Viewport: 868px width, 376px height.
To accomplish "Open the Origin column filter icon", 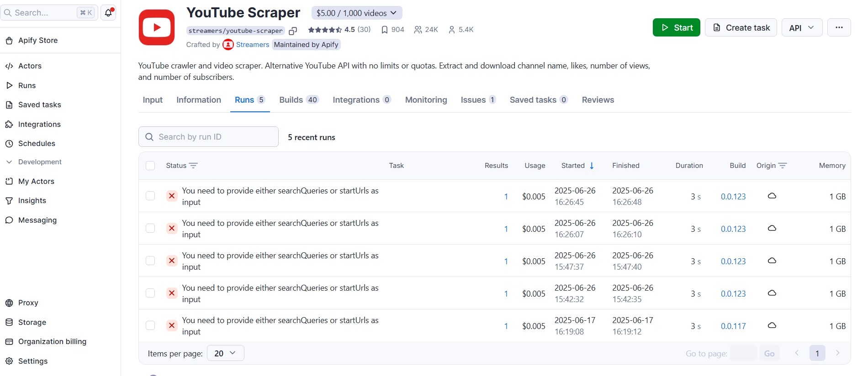I will (x=783, y=166).
